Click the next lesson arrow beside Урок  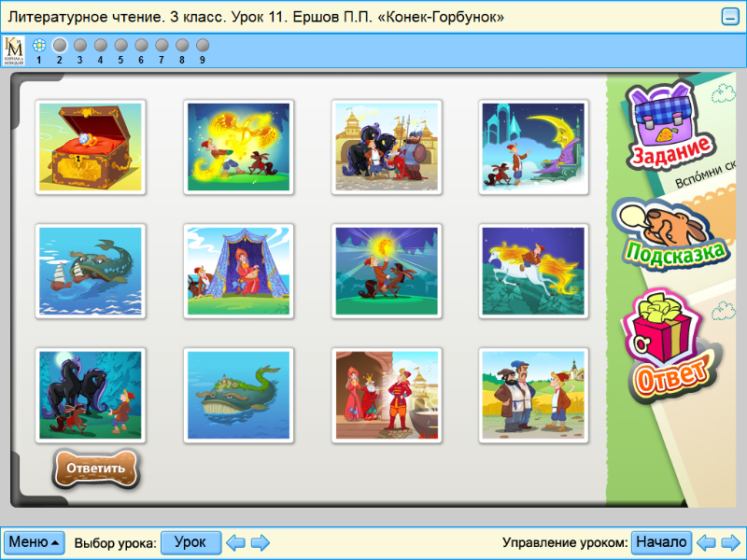[x=261, y=542]
